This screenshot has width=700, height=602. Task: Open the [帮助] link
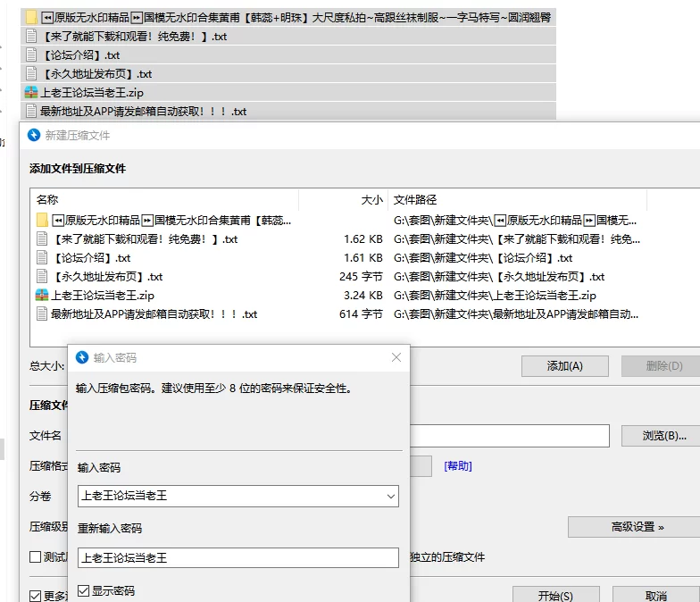coord(458,465)
